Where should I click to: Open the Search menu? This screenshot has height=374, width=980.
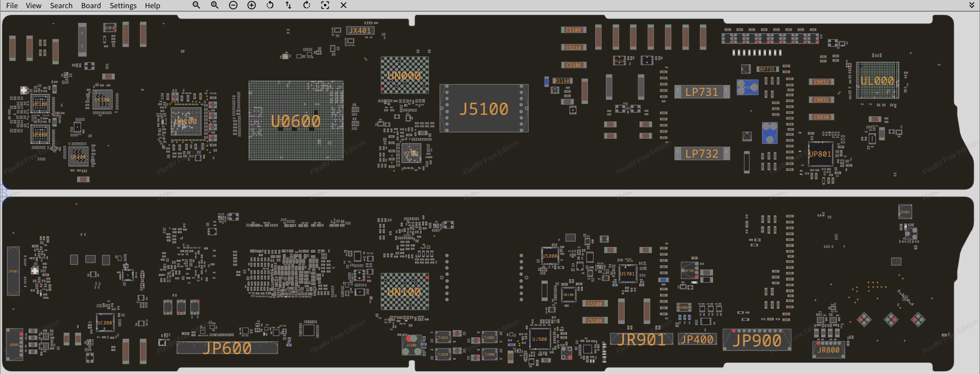[x=61, y=6]
